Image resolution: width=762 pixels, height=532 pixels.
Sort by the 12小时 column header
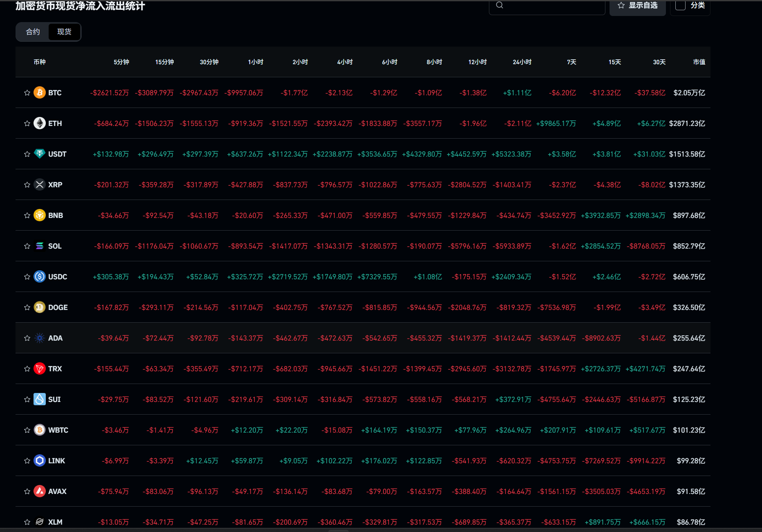(x=477, y=62)
